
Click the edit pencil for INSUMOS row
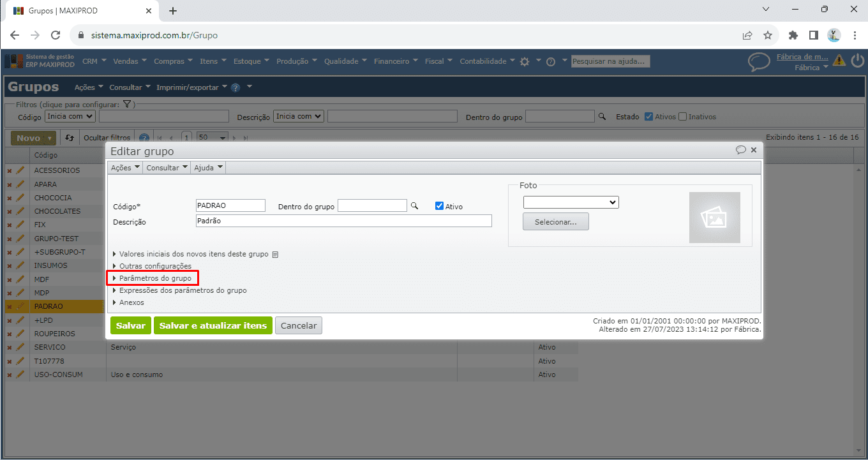pyautogui.click(x=20, y=265)
